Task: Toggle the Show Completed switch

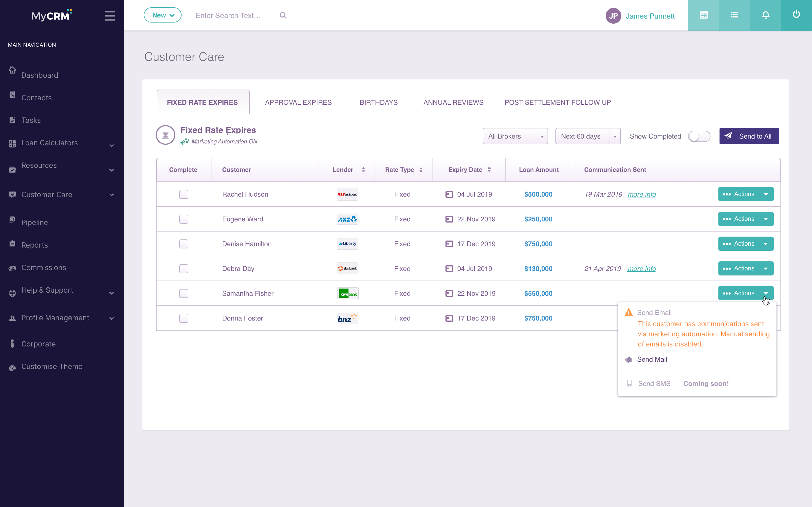Action: pos(699,137)
